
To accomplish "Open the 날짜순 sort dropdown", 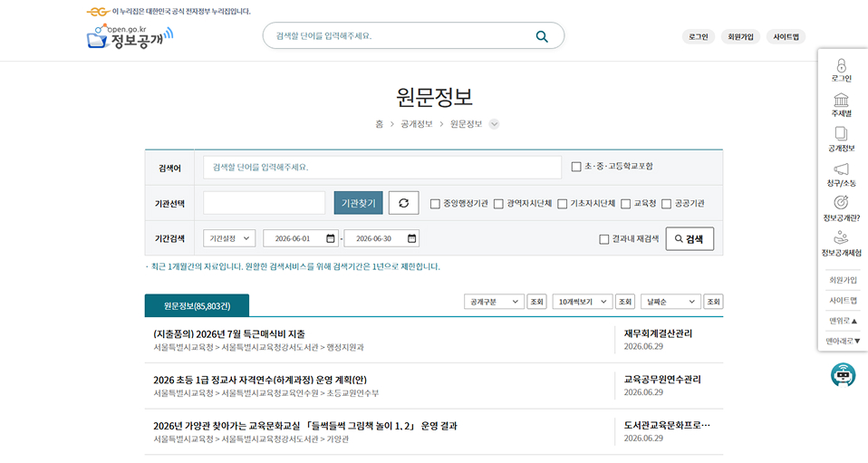I will pos(670,302).
